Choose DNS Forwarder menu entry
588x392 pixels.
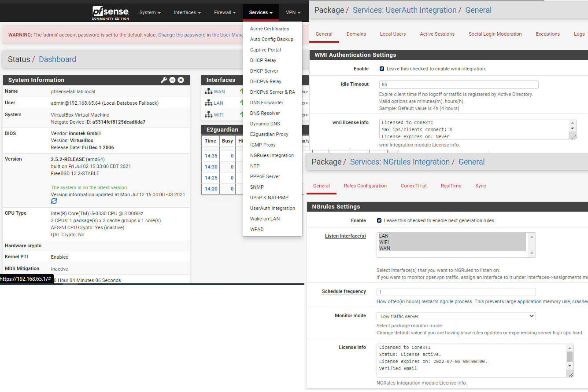(x=266, y=103)
